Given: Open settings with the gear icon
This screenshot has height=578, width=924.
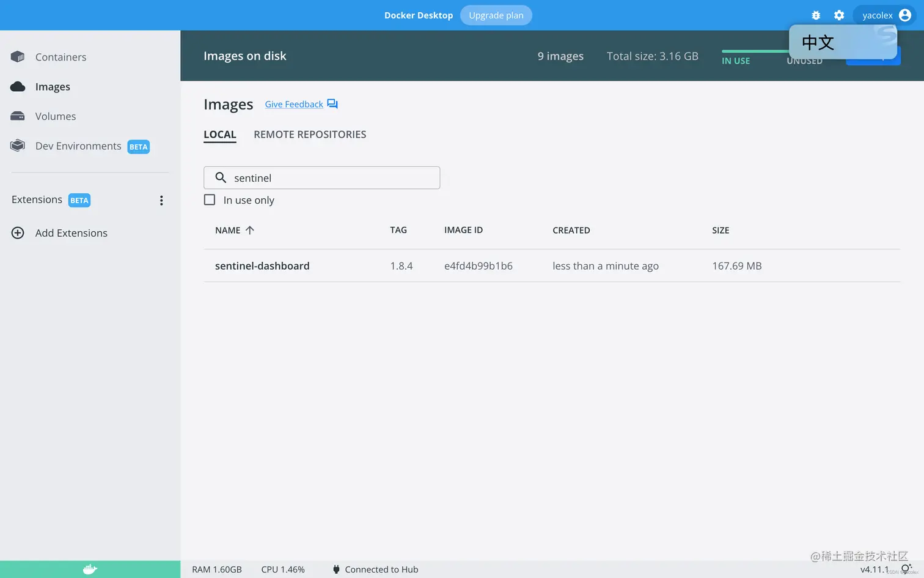Looking at the screenshot, I should pyautogui.click(x=839, y=15).
